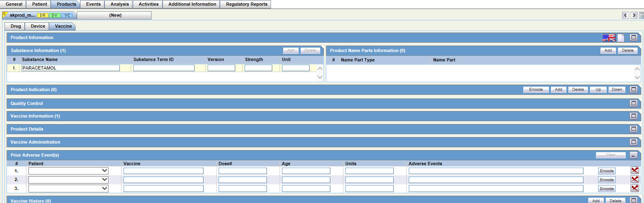Image resolution: width=644 pixels, height=203 pixels.
Task: Click the previous product tab arrow
Action: [625, 15]
